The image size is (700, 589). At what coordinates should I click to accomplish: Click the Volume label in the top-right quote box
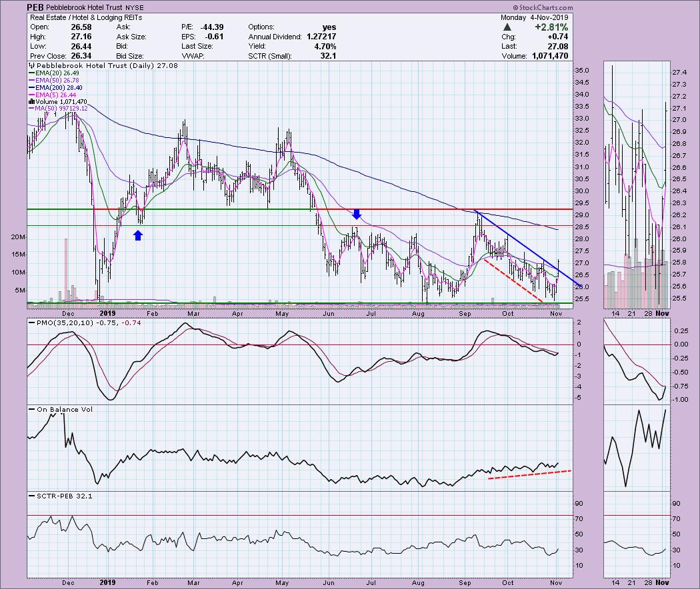[514, 56]
